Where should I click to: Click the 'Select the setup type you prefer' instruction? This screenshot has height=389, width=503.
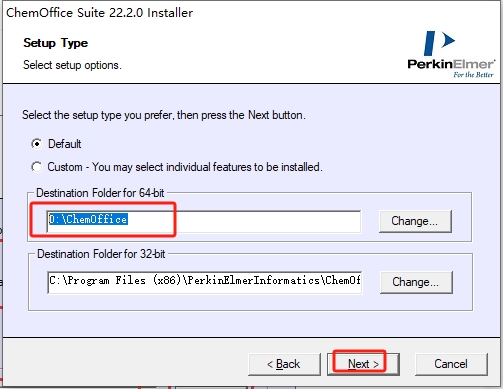[x=164, y=115]
